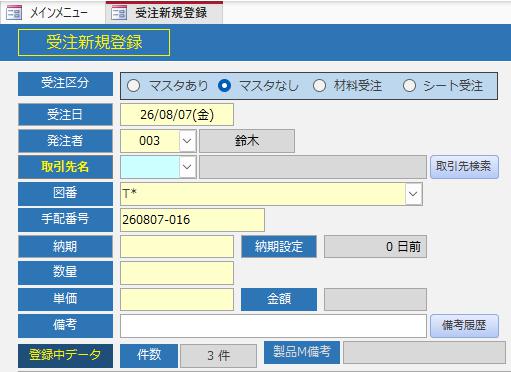
Task: Click the 発注者 code field showing 003
Action: 150,141
